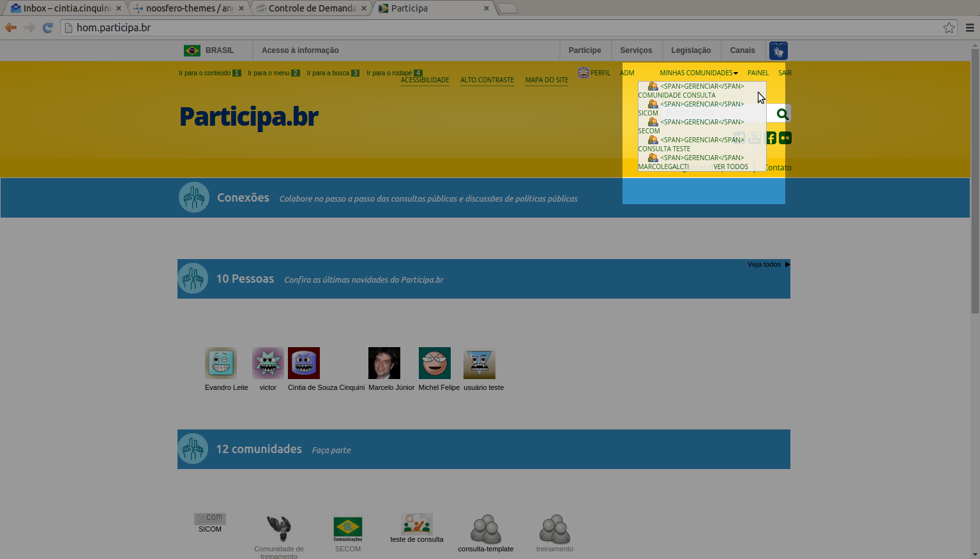This screenshot has width=980, height=559.
Task: Open usuário teste's avatar
Action: tap(479, 363)
